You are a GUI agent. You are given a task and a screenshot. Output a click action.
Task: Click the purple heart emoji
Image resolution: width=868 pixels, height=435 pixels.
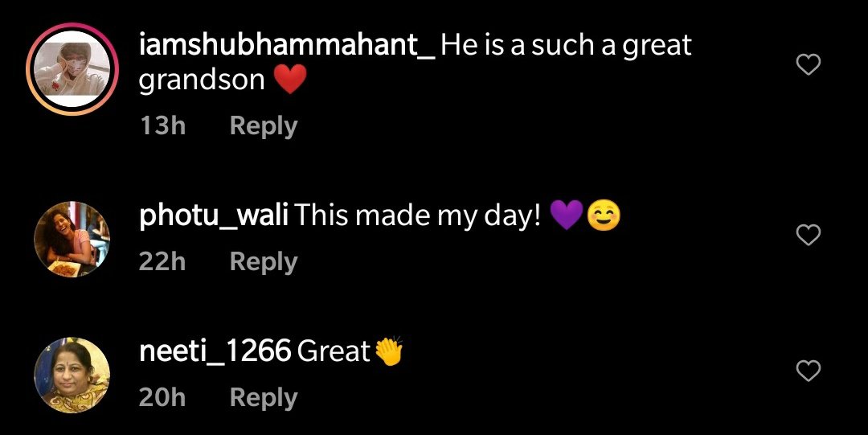[x=567, y=215]
